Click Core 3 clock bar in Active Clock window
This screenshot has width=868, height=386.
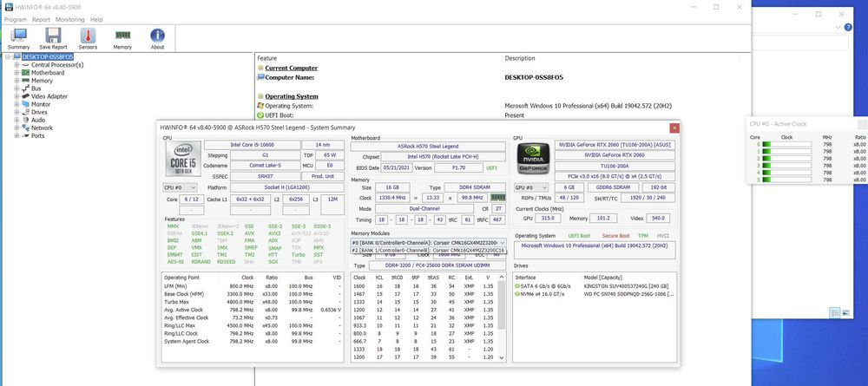(786, 166)
